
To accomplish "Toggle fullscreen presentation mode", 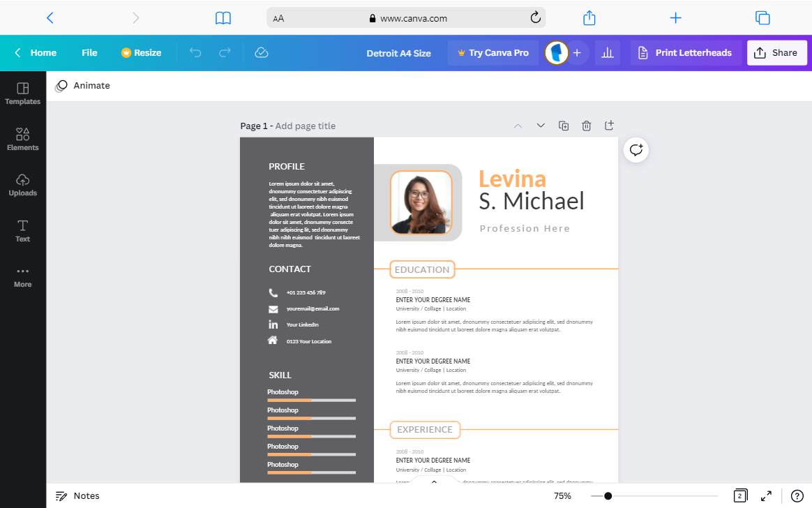I will 767,495.
